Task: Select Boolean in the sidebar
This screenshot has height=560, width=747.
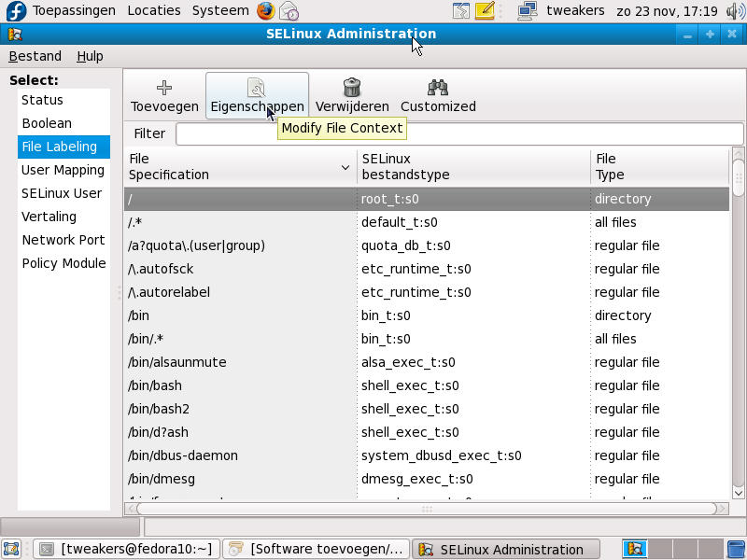Action: [63, 123]
